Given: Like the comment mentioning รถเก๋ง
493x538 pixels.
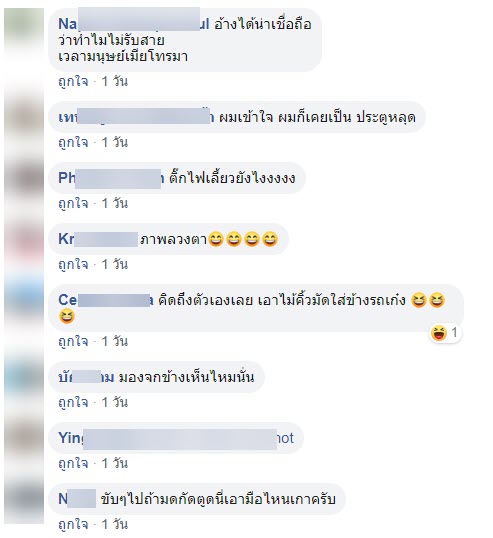Looking at the screenshot, I should coord(73,341).
